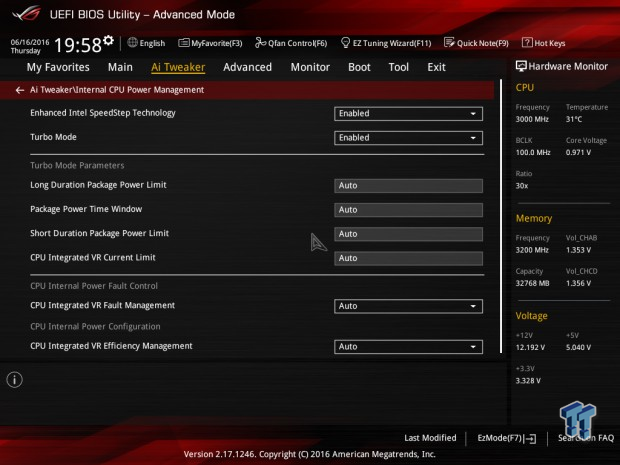Click the Turbo Mode Parameters heading
The height and width of the screenshot is (465, 620).
[77, 166]
